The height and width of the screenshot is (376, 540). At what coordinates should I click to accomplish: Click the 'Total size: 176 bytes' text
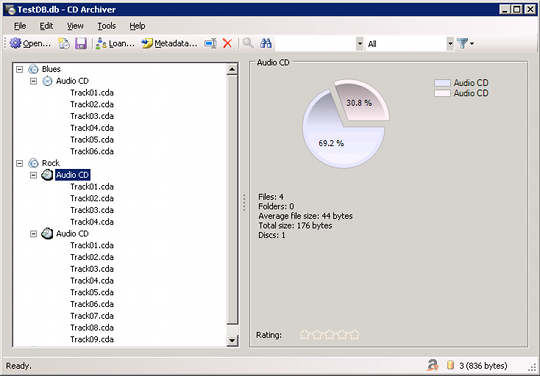pyautogui.click(x=295, y=226)
